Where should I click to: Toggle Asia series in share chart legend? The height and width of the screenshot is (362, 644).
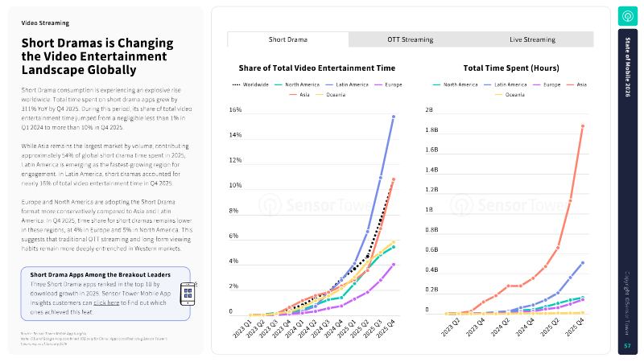(x=301, y=93)
